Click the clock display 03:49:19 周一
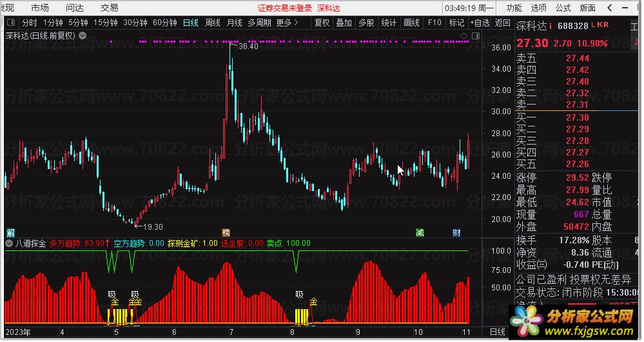Image resolution: width=644 pixels, height=342 pixels. 469,8
